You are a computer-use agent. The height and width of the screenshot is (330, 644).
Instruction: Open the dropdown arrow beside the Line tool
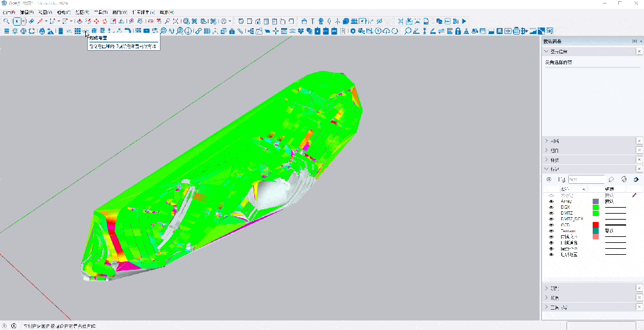(46, 21)
